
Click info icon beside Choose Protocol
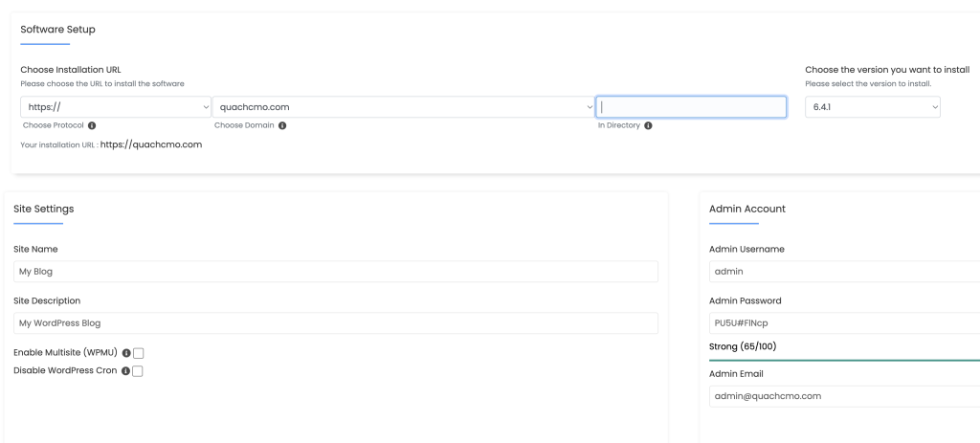coord(92,125)
